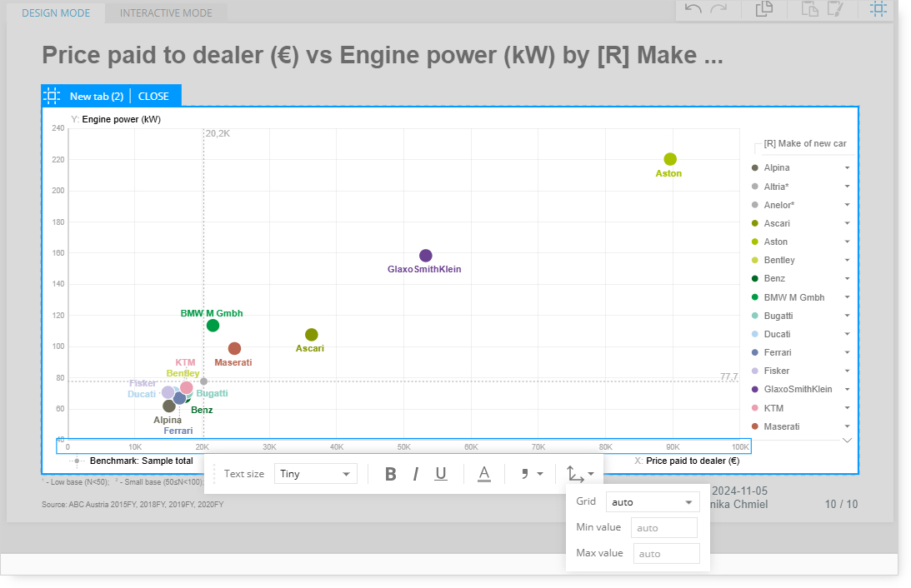This screenshot has width=911, height=588.
Task: Expand the KTM legend dropdown arrow
Action: pyautogui.click(x=847, y=408)
